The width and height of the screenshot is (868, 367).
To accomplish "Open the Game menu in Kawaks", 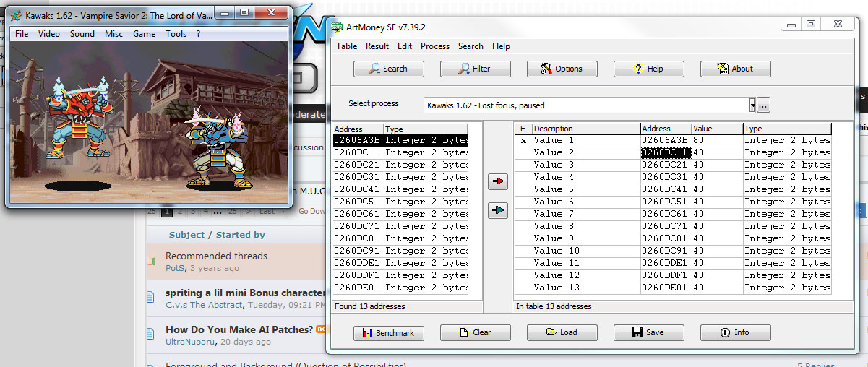I will click(145, 34).
